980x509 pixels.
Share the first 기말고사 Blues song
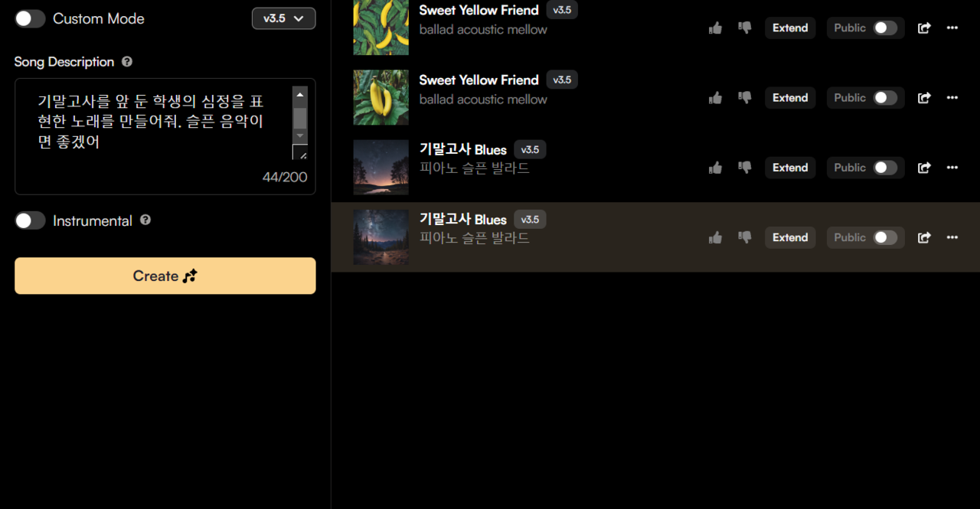(x=924, y=168)
